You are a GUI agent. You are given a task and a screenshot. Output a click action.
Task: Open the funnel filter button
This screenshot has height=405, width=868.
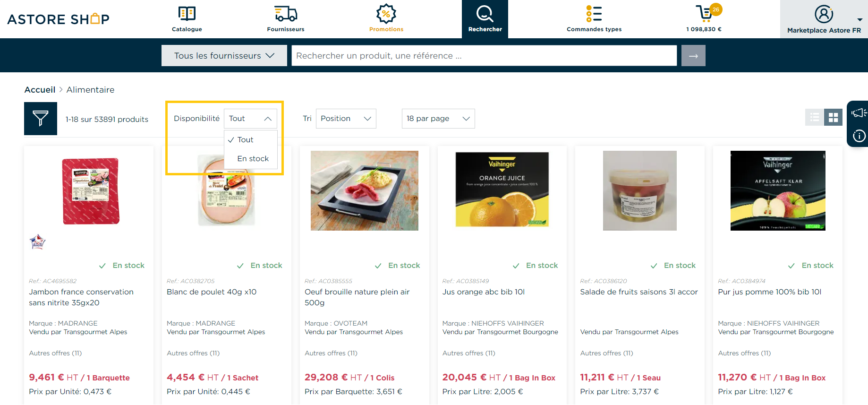pyautogui.click(x=41, y=119)
